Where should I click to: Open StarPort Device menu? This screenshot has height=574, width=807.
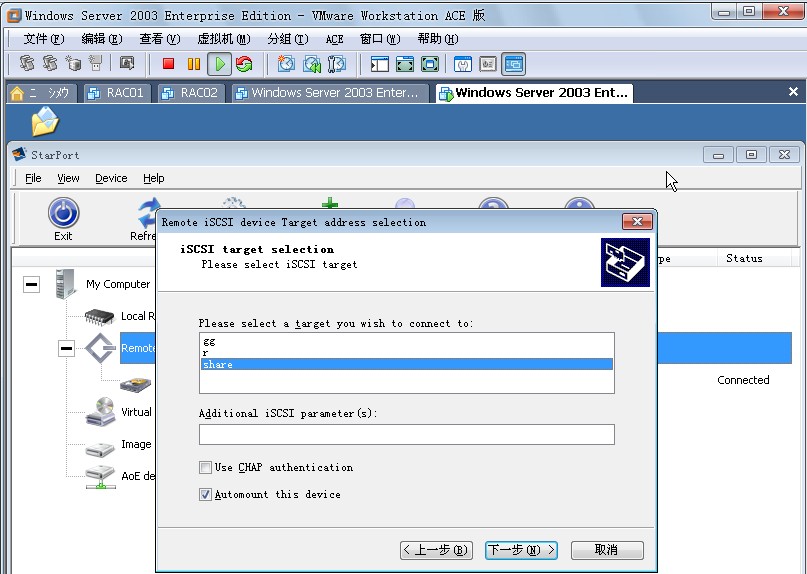(111, 178)
